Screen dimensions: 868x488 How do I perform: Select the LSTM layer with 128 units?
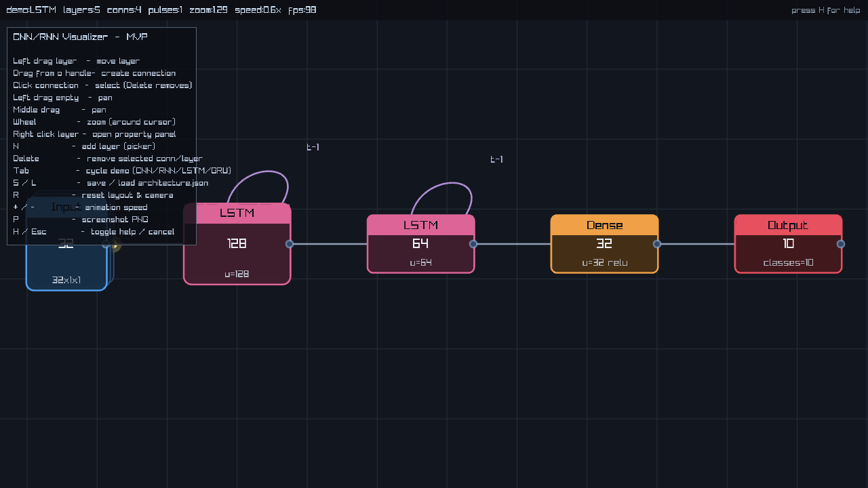(237, 244)
